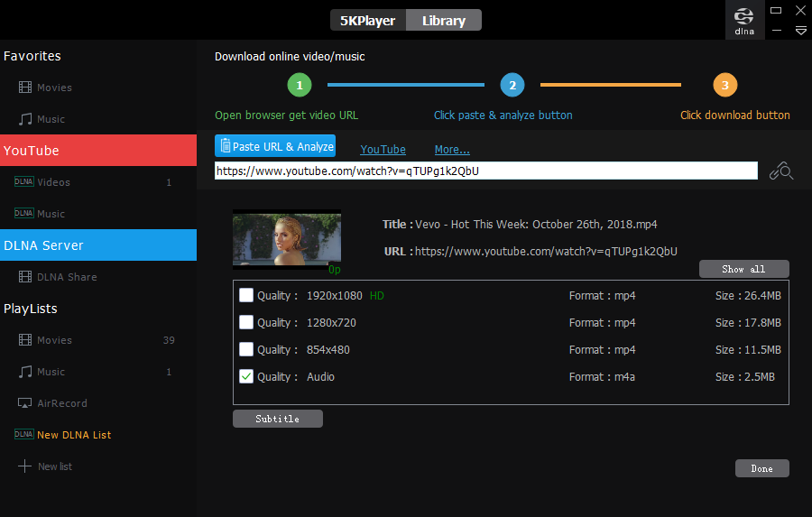Click 'Click paste & analyze button' text
The image size is (812, 517).
click(503, 115)
